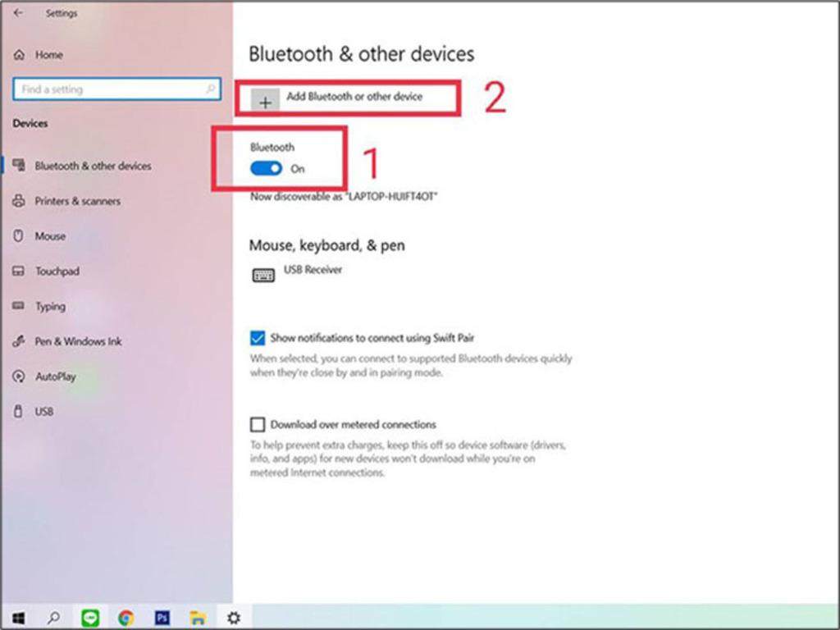Click the search magnifier in Find a setting
The image size is (840, 630).
coord(210,89)
